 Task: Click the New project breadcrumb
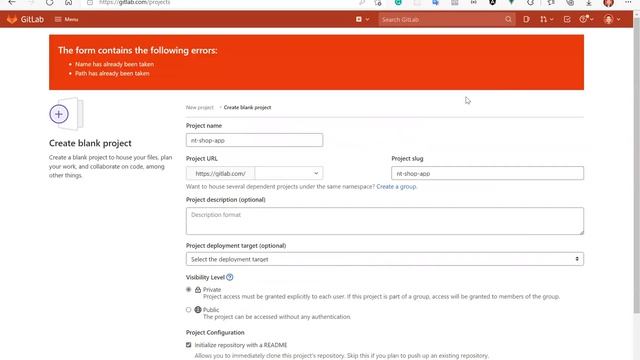[200, 107]
